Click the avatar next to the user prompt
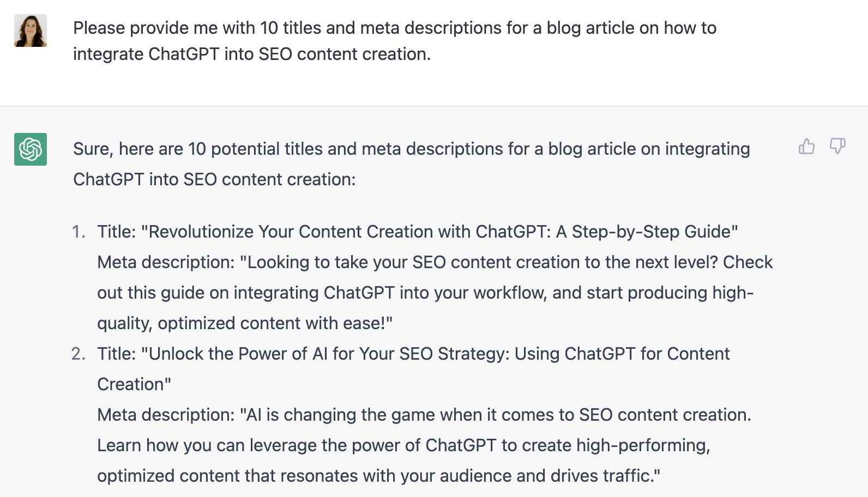This screenshot has height=497, width=868. point(31,31)
